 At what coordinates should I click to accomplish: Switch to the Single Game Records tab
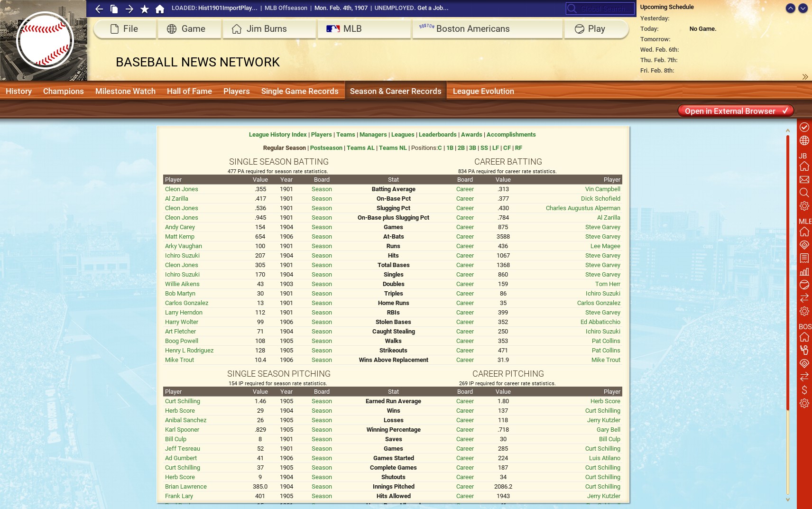(300, 91)
